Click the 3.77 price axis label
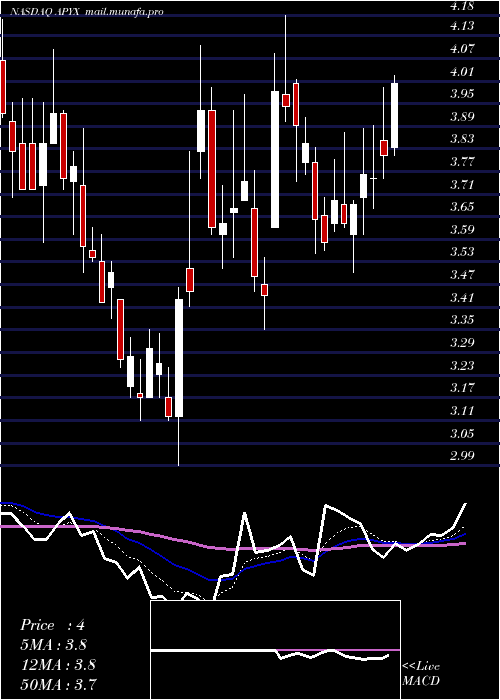Image resolution: width=500 pixels, height=700 pixels. [x=462, y=162]
